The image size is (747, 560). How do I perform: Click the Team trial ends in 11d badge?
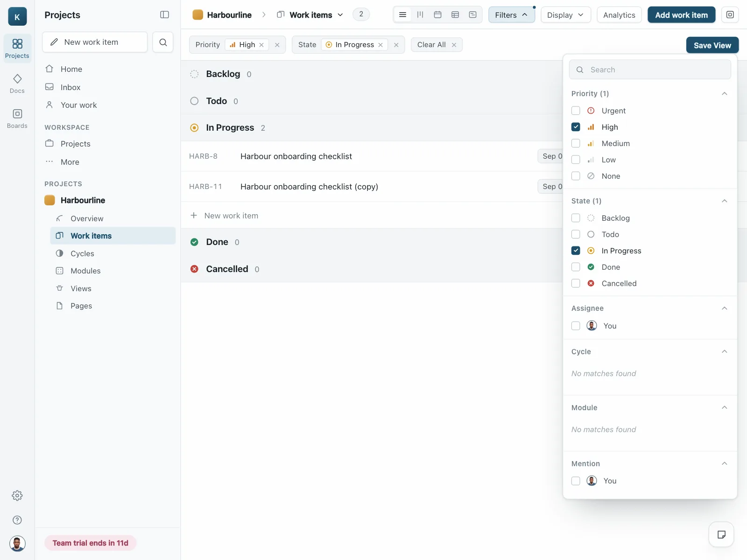(x=91, y=543)
